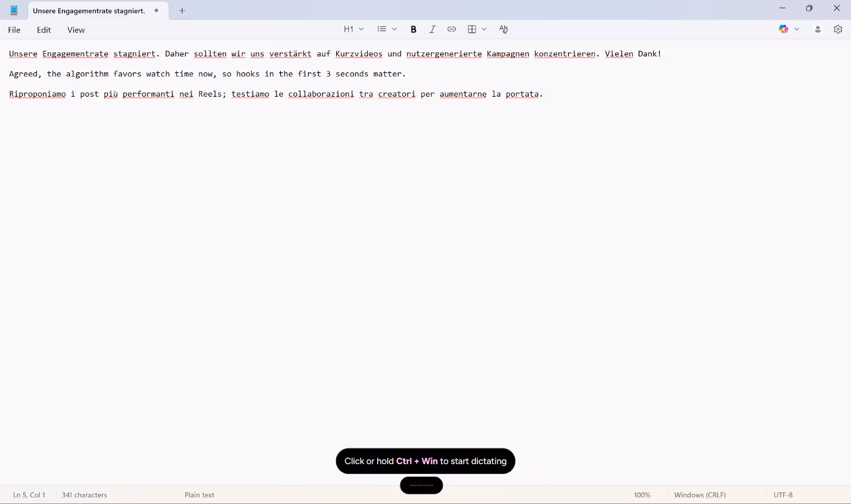Insert a table into the document
Image resolution: width=851 pixels, height=504 pixels.
coord(471,29)
